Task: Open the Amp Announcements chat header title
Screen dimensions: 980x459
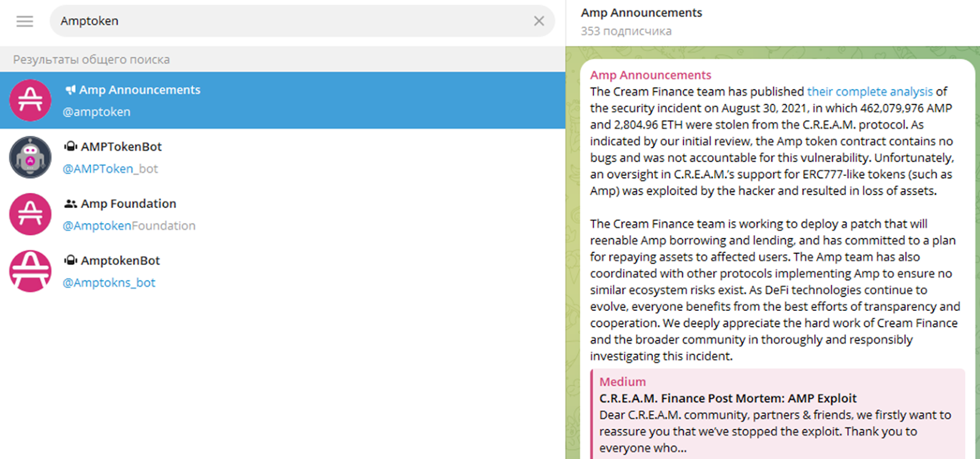Action: click(641, 13)
